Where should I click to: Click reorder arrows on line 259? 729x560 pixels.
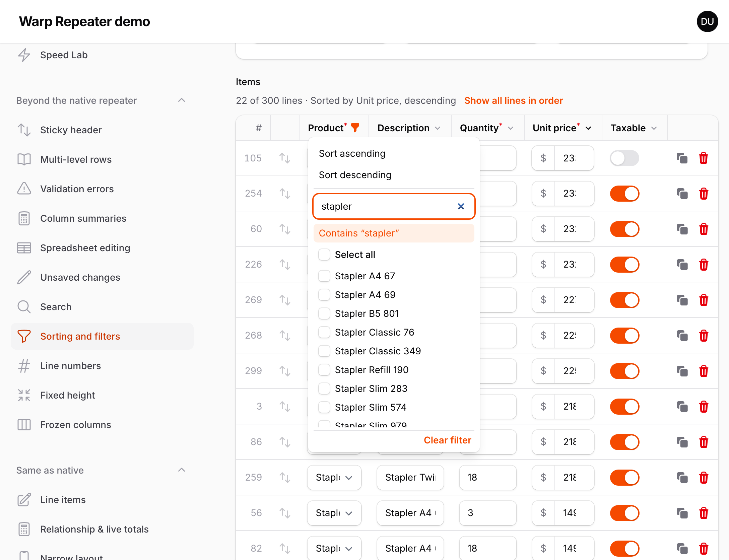tap(285, 477)
